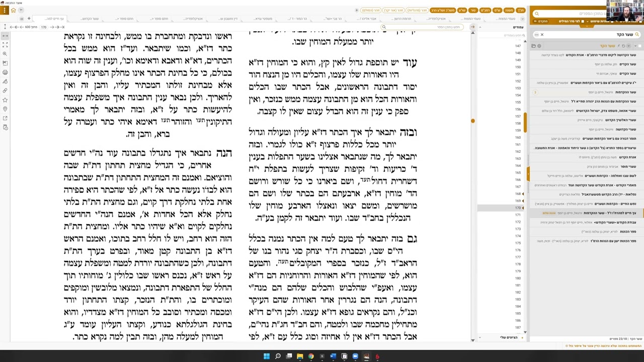
Task: Collapse the pages panel arrow
Action: (x=479, y=27)
